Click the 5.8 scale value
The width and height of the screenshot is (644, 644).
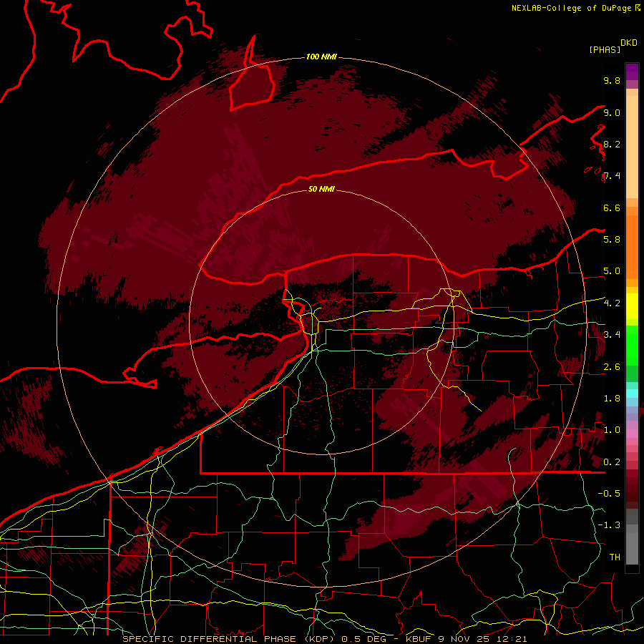click(612, 239)
